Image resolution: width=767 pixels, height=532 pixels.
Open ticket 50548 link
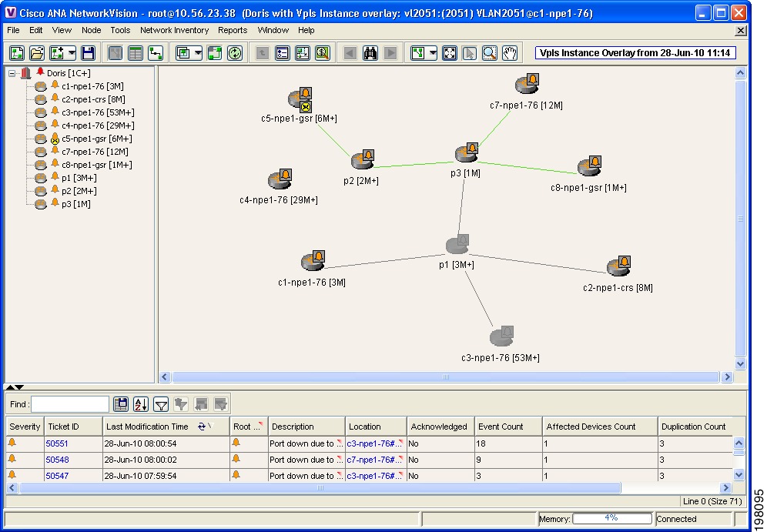pyautogui.click(x=57, y=460)
